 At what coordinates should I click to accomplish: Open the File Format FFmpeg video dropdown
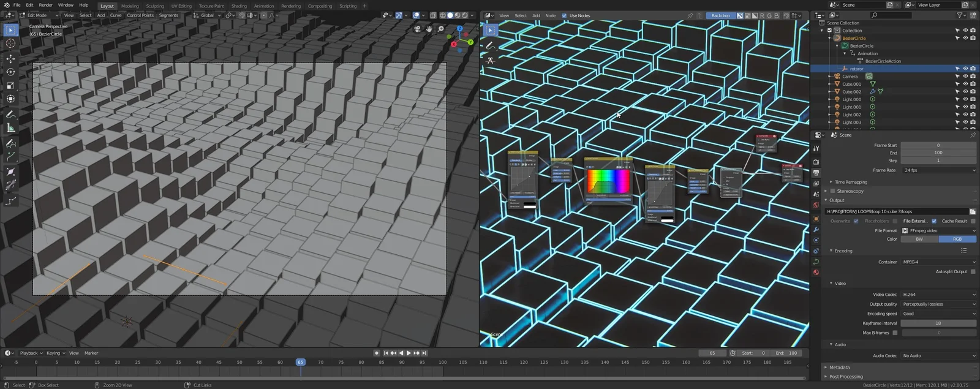coord(938,230)
